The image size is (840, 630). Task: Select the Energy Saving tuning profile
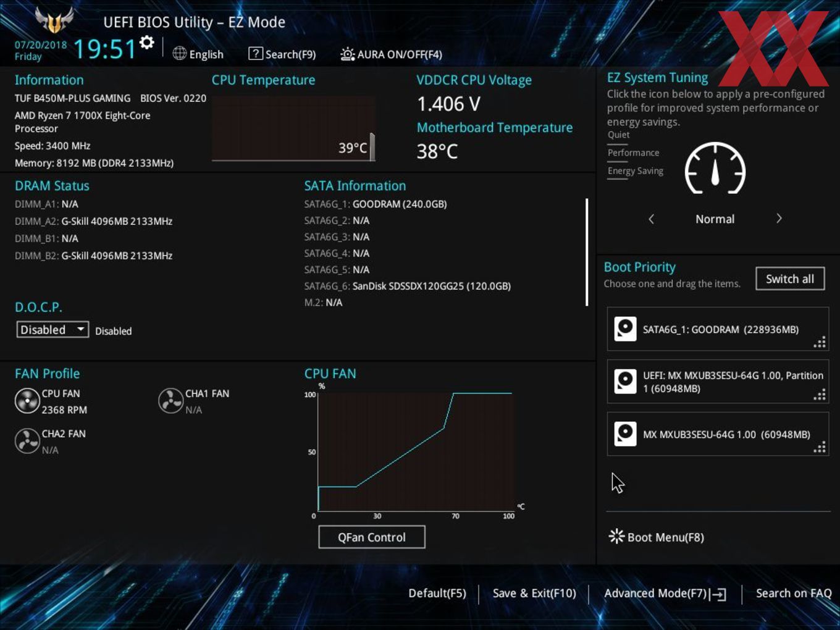pos(635,171)
